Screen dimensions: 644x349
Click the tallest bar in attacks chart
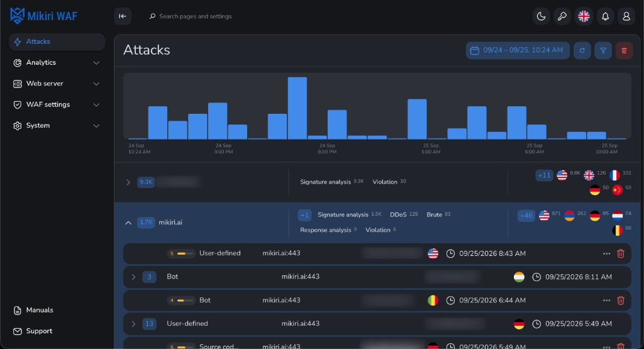coord(297,108)
